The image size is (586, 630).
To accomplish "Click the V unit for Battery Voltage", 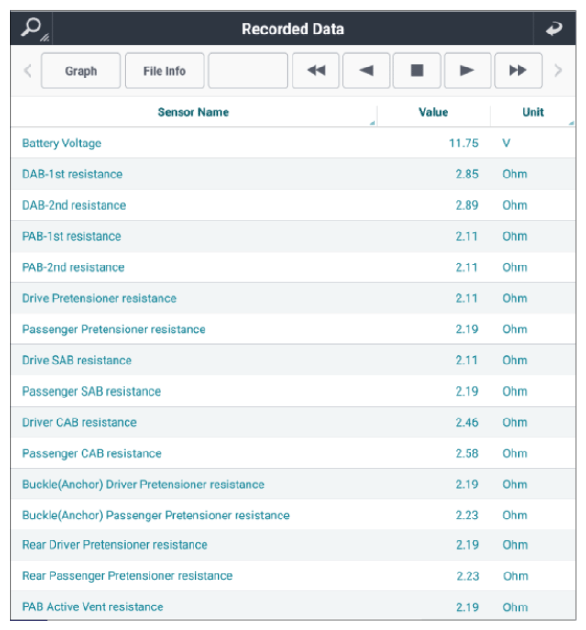I will (x=506, y=143).
